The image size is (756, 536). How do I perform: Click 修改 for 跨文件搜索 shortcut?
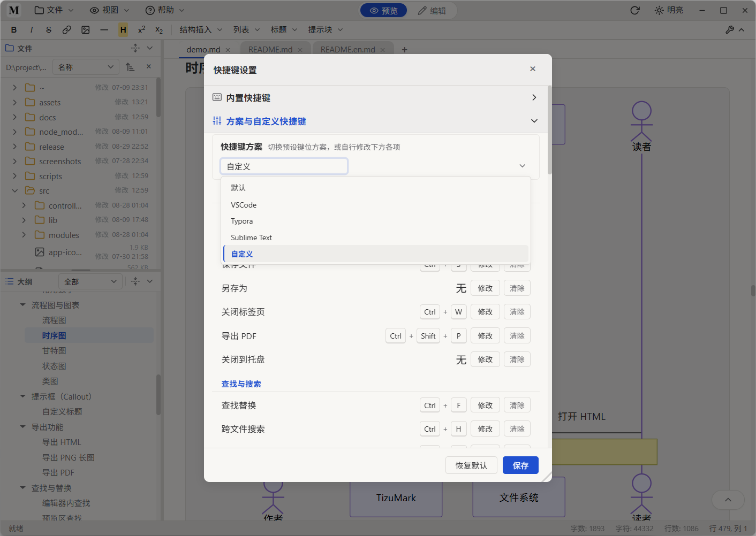click(485, 429)
